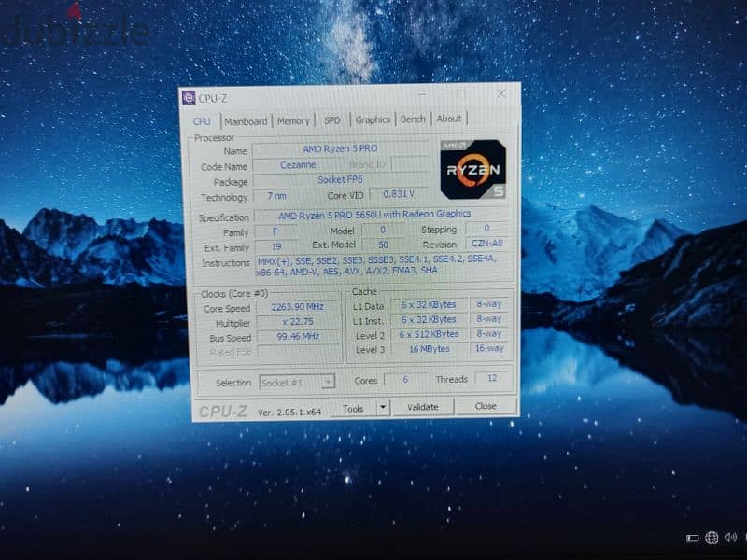This screenshot has height=560, width=747.
Task: Click Level 3 value 16 MBytes
Action: click(430, 349)
